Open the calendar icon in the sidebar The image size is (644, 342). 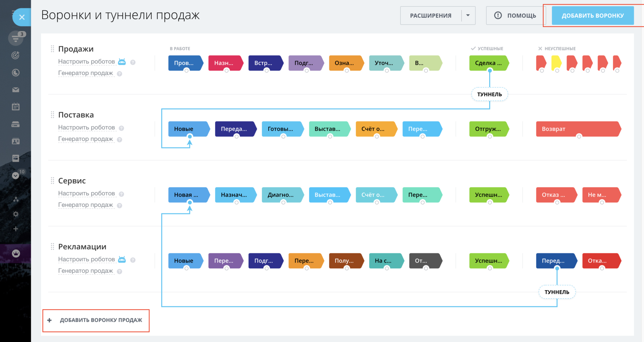(x=16, y=107)
